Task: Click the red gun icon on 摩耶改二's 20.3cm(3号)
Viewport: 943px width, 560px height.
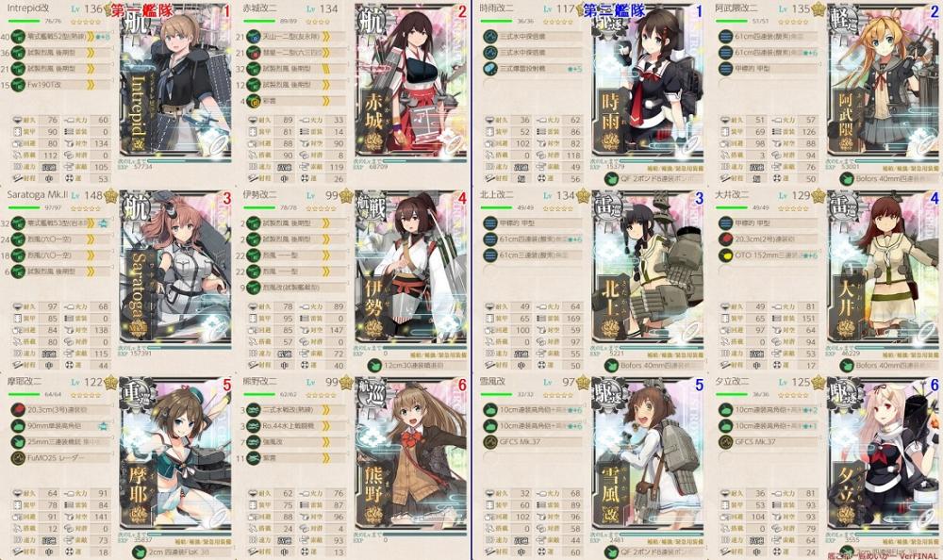Action: [x=18, y=409]
